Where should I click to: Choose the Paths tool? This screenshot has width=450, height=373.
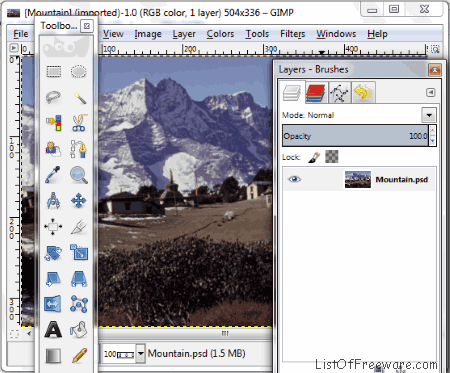79,149
